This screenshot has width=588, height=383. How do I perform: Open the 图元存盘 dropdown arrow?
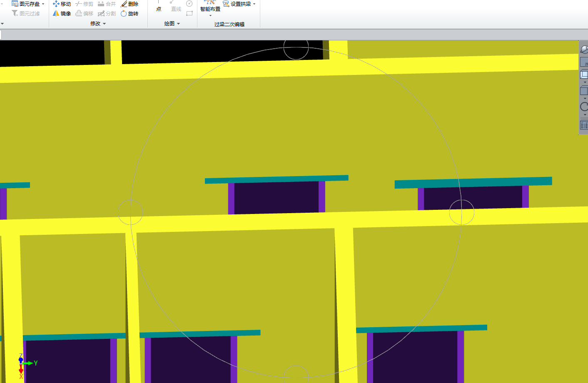pyautogui.click(x=43, y=4)
